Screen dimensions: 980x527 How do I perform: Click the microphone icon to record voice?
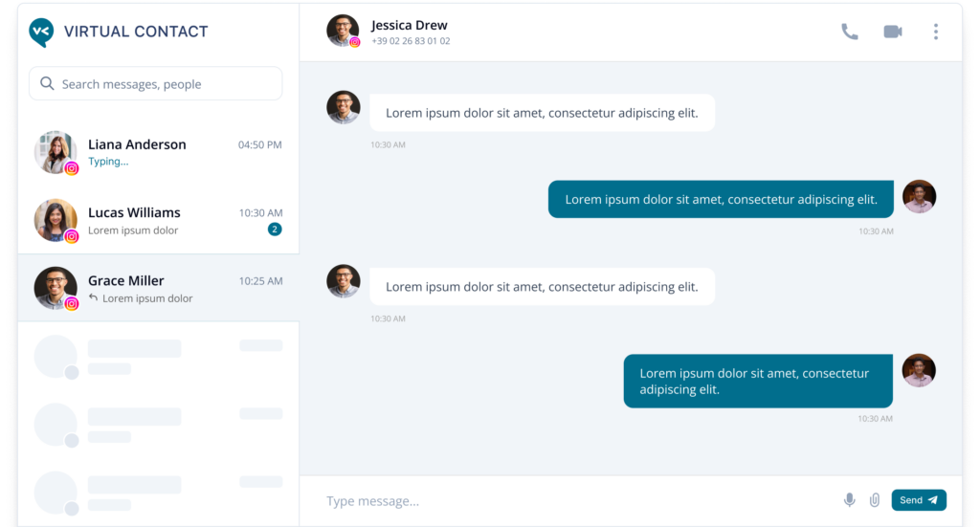(x=850, y=500)
